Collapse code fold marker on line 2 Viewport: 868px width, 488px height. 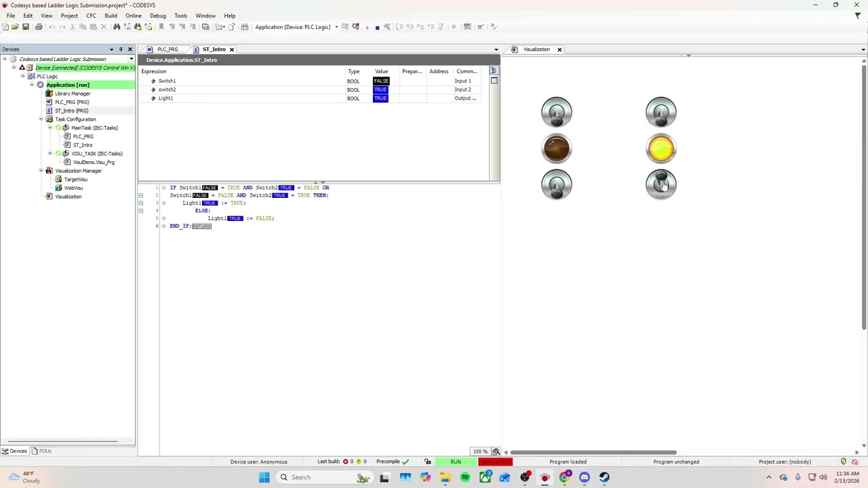click(140, 195)
